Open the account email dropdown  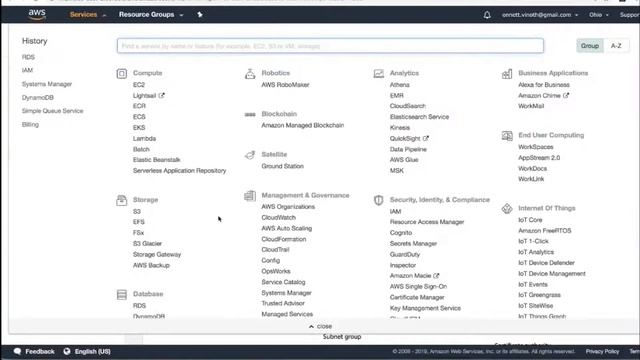click(540, 15)
